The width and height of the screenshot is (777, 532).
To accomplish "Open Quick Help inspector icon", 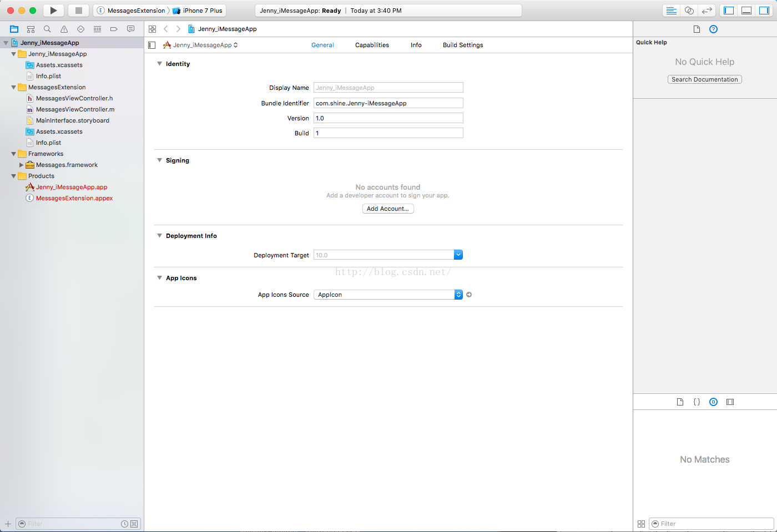I will tap(713, 29).
